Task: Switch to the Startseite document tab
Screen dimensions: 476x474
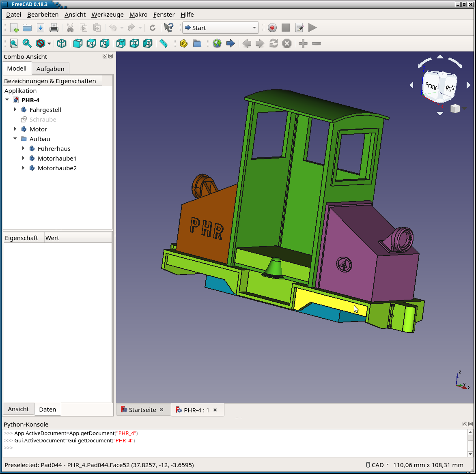Action: 142,410
